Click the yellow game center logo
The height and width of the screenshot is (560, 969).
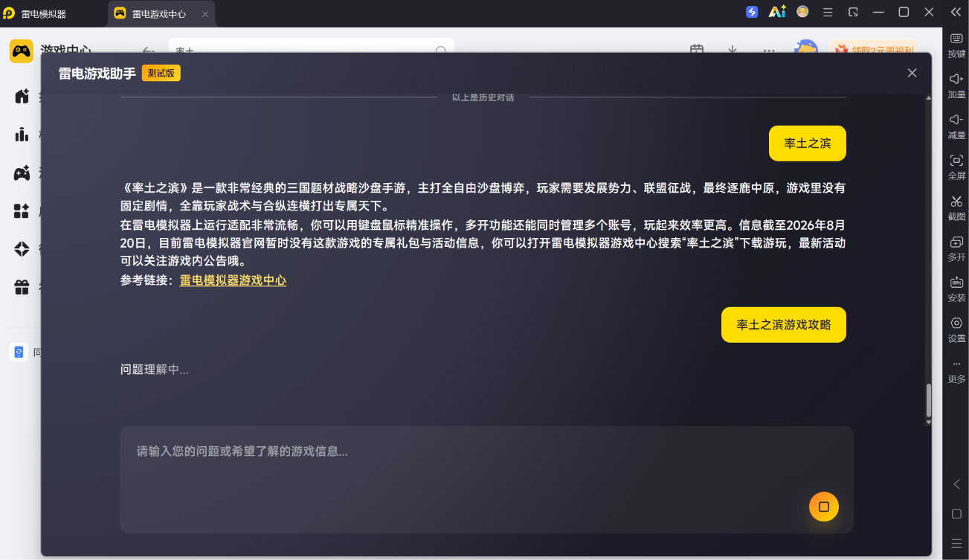[x=21, y=51]
